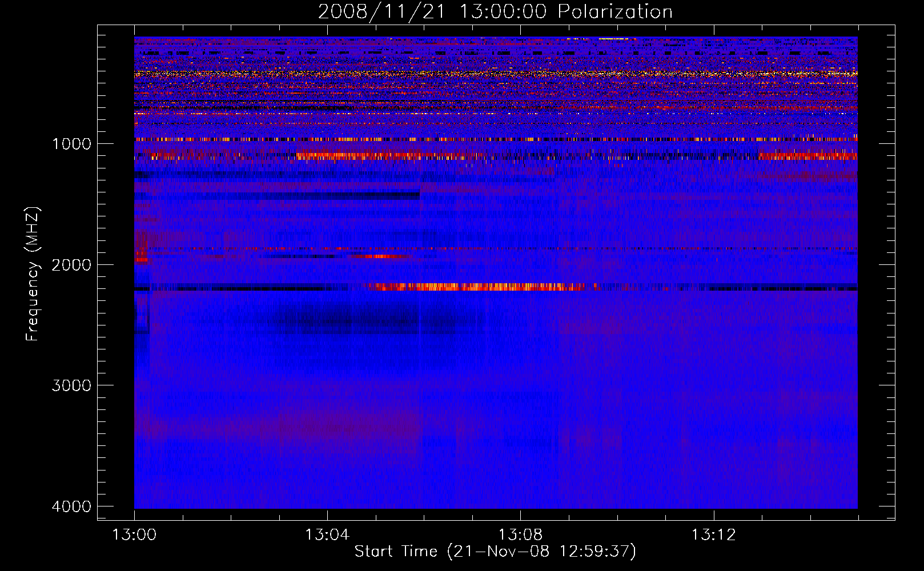The height and width of the screenshot is (571, 924).
Task: Click the 'Frequency (MHZ)' axis label
Action: point(33,274)
